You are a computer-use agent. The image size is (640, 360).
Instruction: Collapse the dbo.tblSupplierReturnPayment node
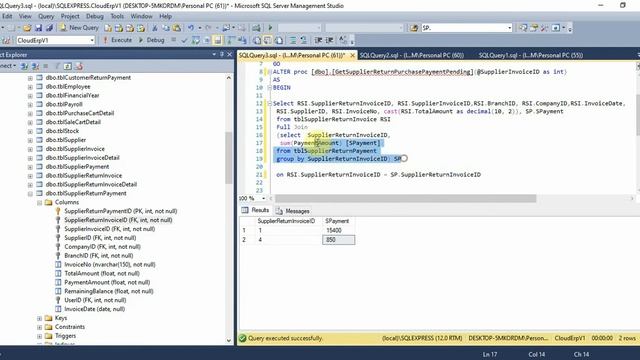click(30, 193)
